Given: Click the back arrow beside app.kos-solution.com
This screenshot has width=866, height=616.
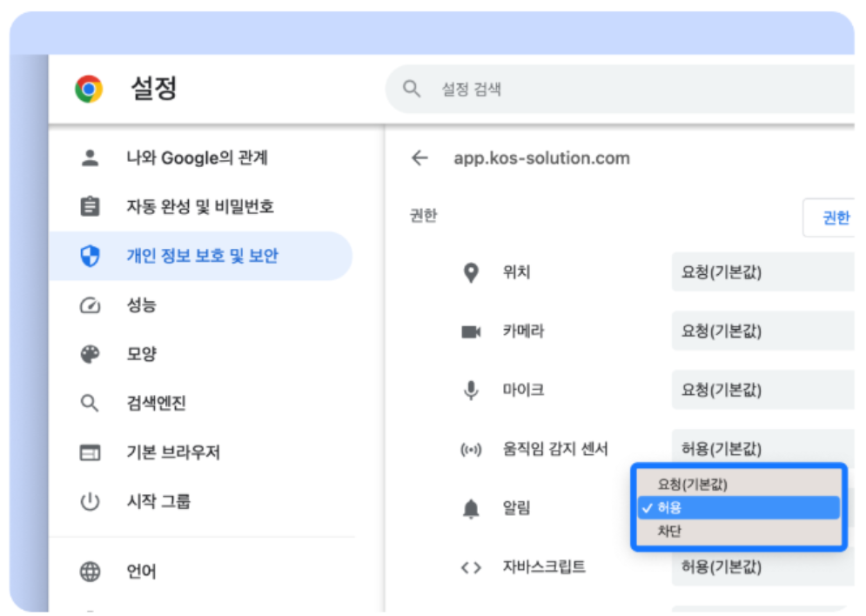Looking at the screenshot, I should tap(420, 158).
